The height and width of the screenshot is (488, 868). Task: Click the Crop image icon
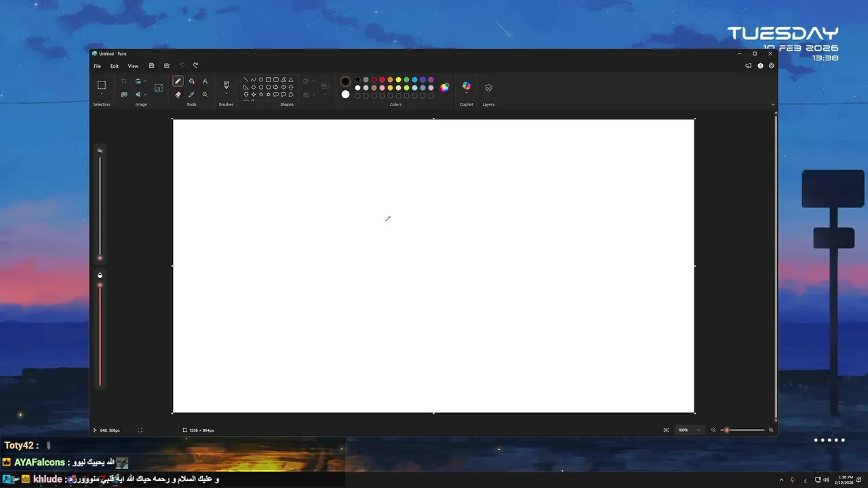point(123,81)
